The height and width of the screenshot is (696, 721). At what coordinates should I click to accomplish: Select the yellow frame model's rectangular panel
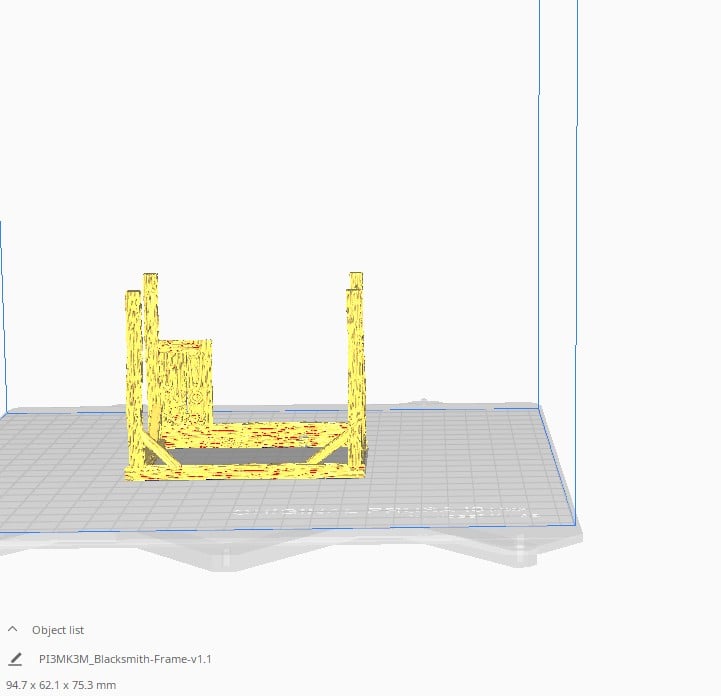pos(187,378)
